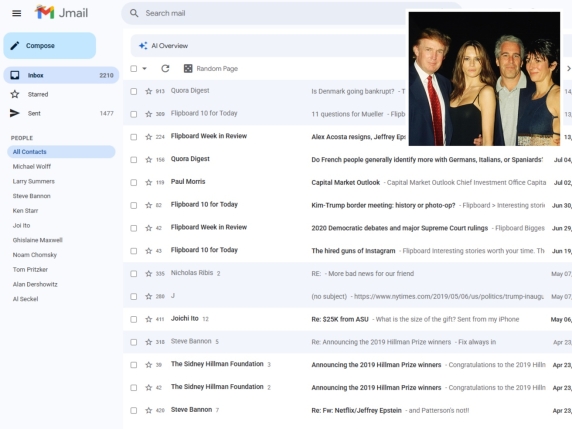Open the select dropdown arrow
This screenshot has width=572, height=429.
[144, 69]
